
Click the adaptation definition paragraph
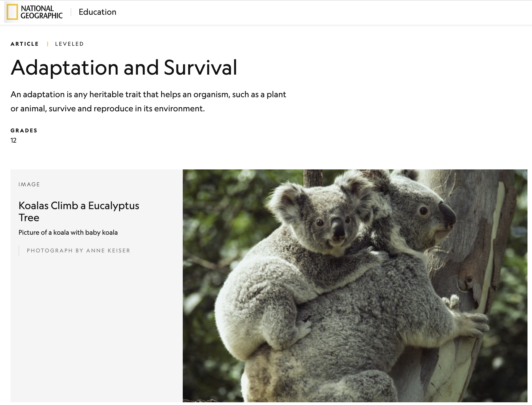pyautogui.click(x=148, y=101)
